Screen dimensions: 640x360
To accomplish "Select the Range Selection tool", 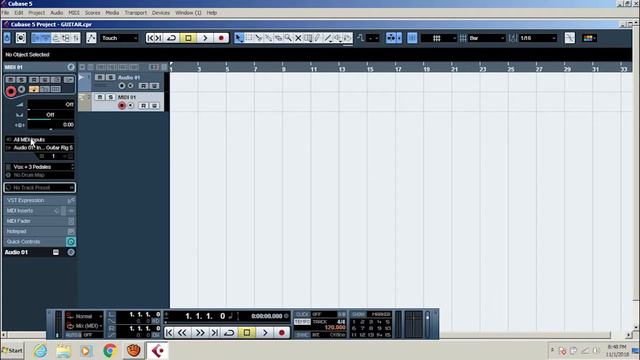I will pos(249,38).
